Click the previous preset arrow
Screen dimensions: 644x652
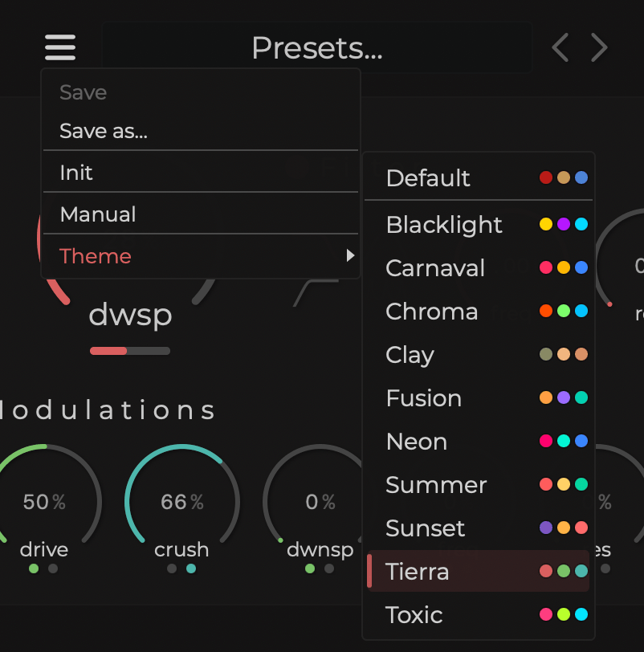[559, 47]
